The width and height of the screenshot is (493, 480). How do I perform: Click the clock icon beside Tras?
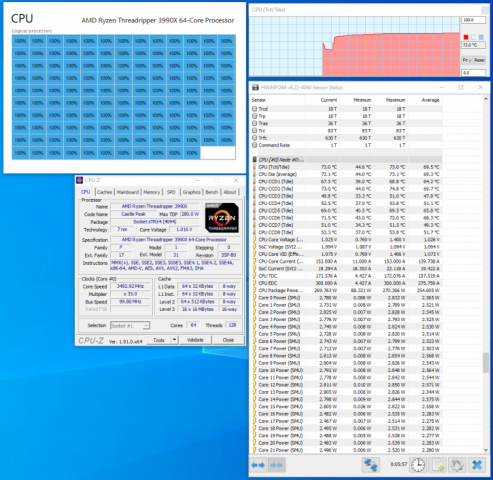(255, 123)
